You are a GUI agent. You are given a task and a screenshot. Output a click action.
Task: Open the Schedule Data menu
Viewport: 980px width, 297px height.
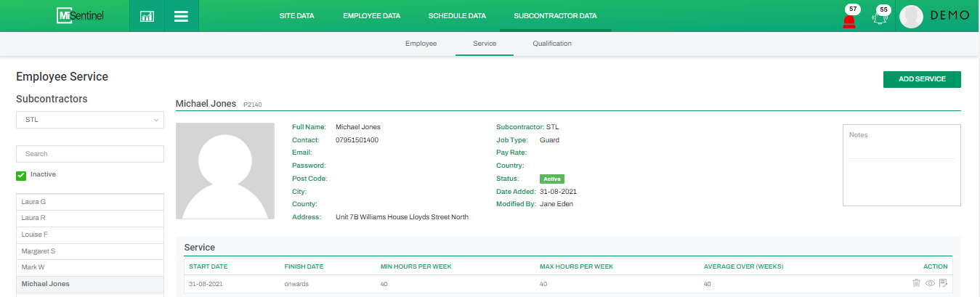457,16
